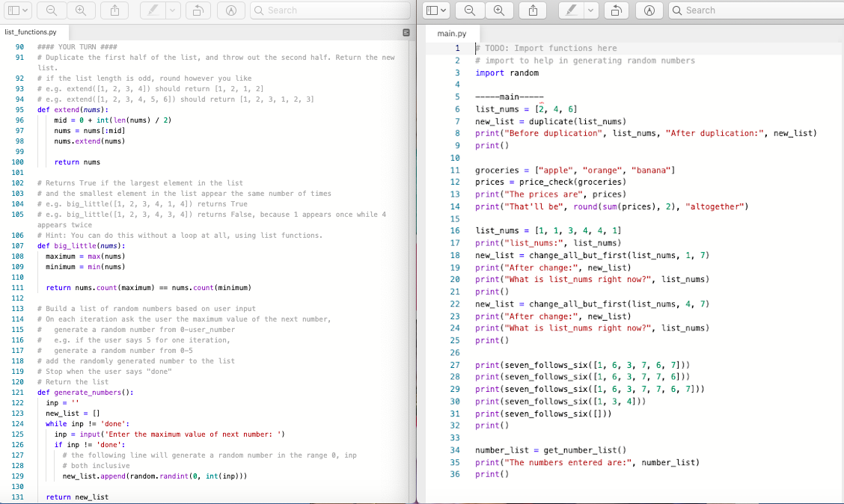Click "while inp != 'done':" line

click(x=88, y=424)
